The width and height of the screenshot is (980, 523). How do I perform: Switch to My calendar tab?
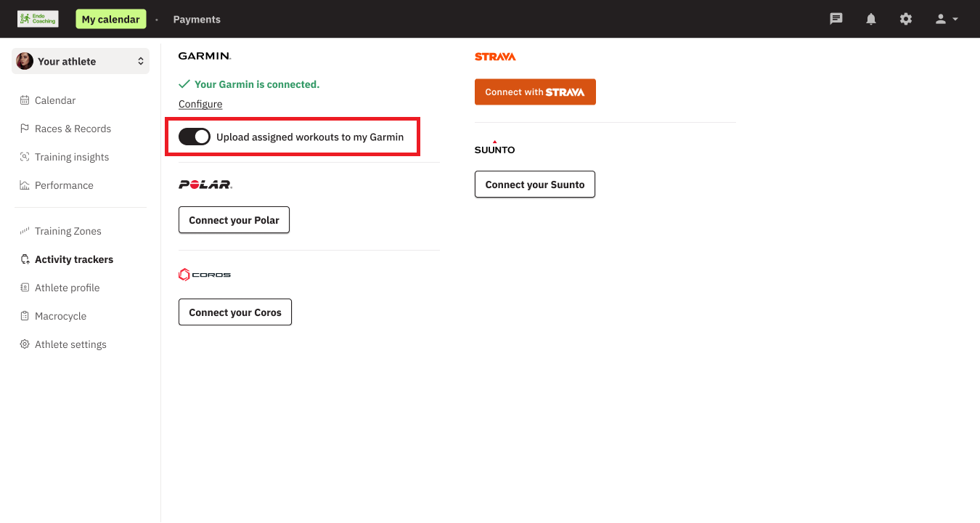click(110, 19)
